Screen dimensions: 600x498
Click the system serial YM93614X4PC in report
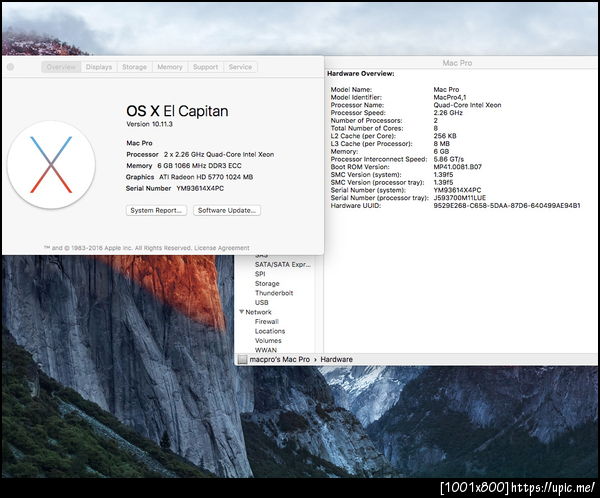click(x=457, y=190)
